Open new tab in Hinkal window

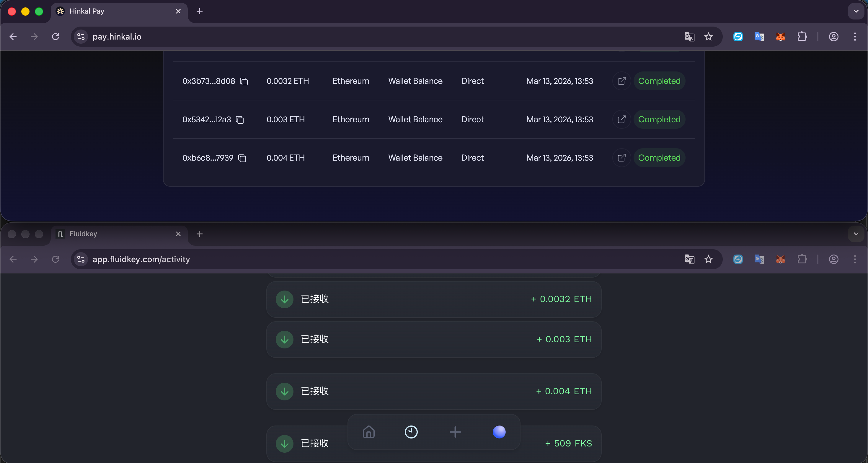click(x=200, y=12)
